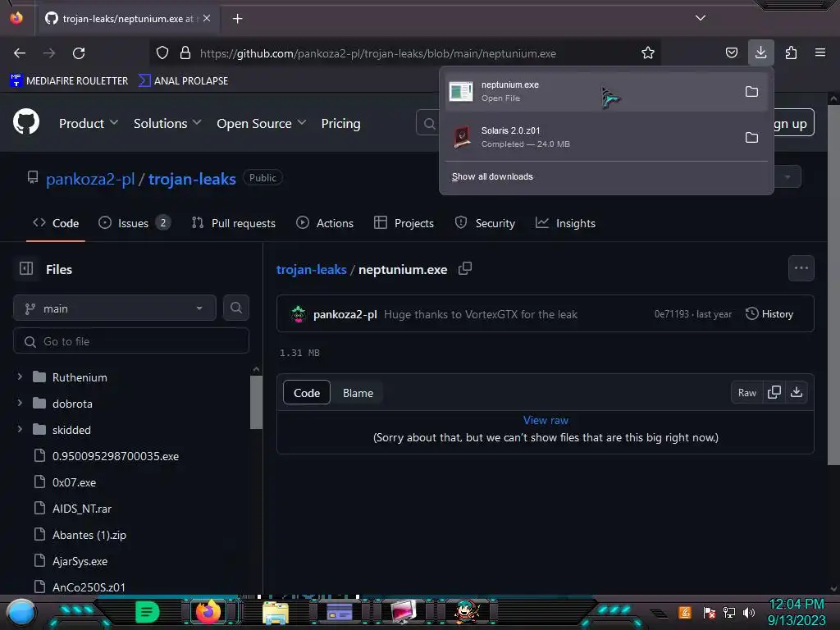Image resolution: width=840 pixels, height=630 pixels.
Task: Open the trojan-leaks repository link
Action: [x=192, y=179]
